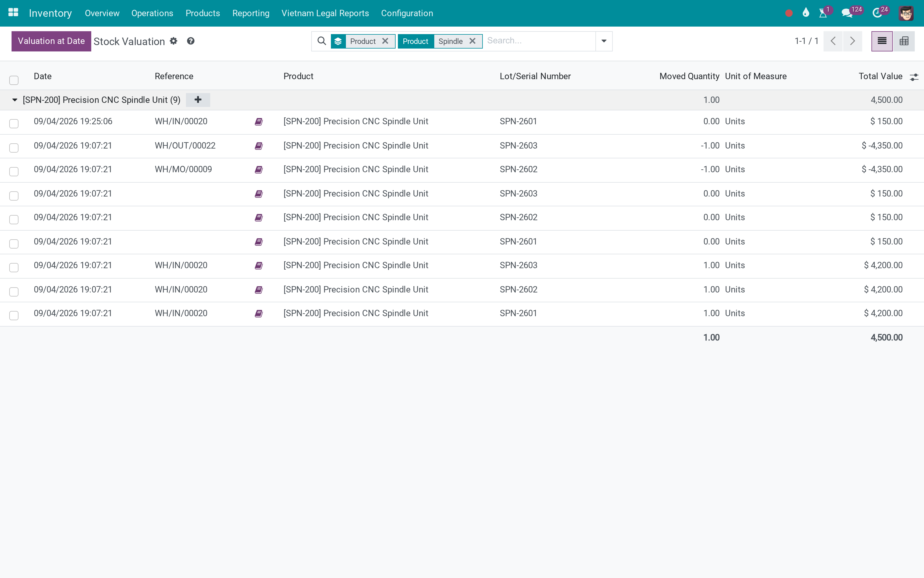
Task: Click the $ -4,350.00 value in WH/OUT/00022 row
Action: pyautogui.click(x=882, y=146)
